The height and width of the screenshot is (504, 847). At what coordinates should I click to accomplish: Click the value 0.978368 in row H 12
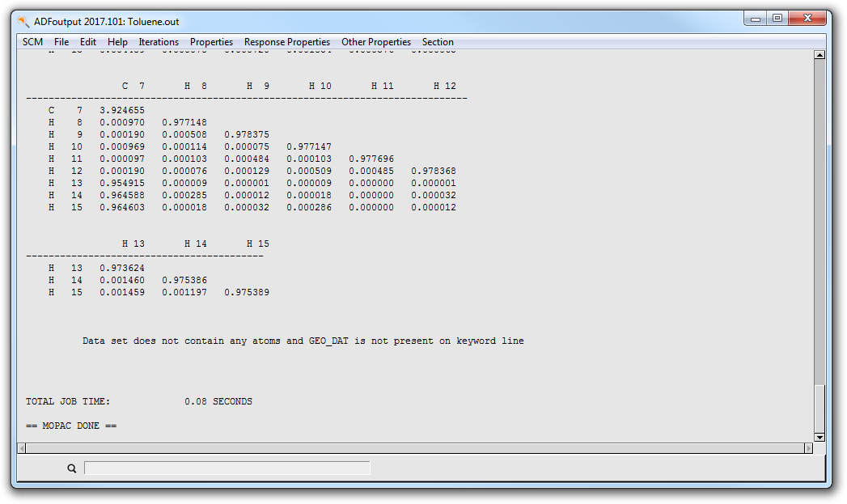(434, 171)
